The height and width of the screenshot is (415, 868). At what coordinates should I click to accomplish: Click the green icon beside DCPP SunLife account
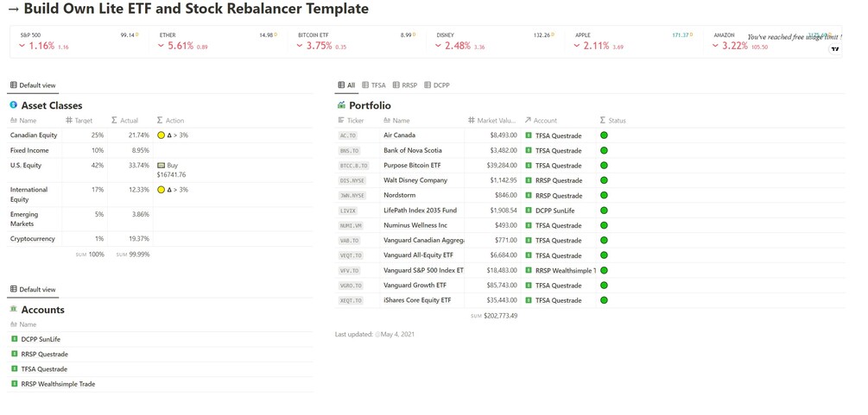pos(15,338)
